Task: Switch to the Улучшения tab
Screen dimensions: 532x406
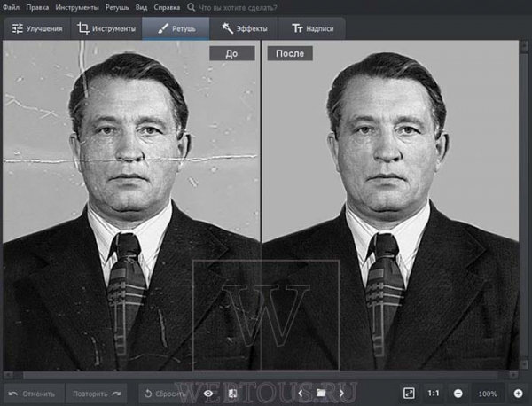Action: click(37, 28)
